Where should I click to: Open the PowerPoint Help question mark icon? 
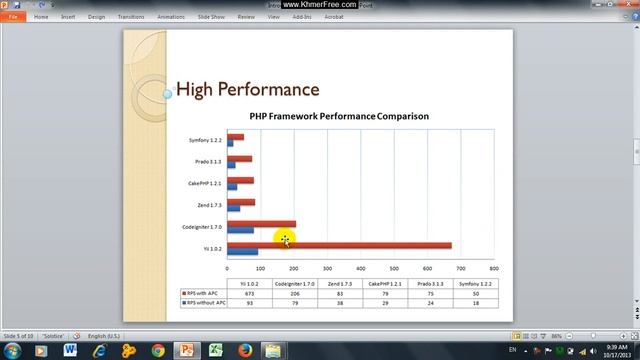point(635,17)
